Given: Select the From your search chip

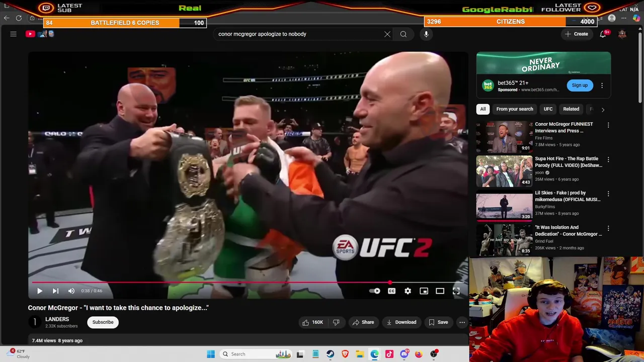Looking at the screenshot, I should (x=515, y=109).
